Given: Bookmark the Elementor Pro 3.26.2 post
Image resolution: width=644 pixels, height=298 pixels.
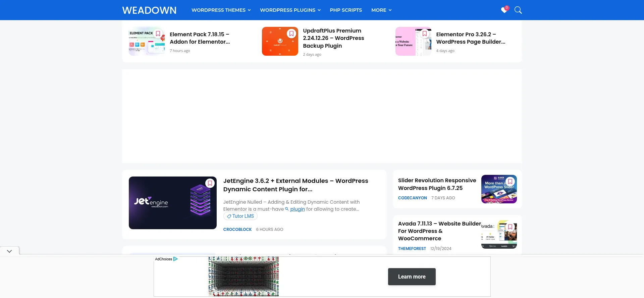Looking at the screenshot, I should click(x=425, y=34).
